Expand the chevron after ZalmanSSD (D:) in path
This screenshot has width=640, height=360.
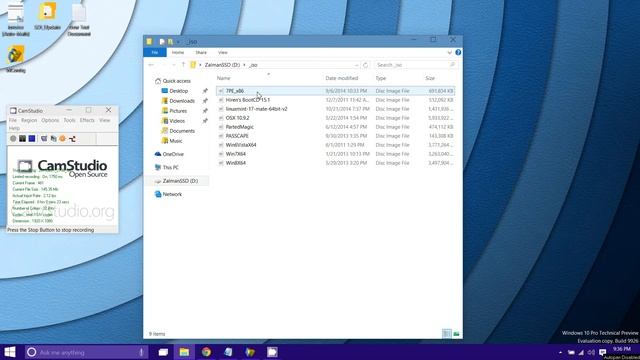point(244,65)
